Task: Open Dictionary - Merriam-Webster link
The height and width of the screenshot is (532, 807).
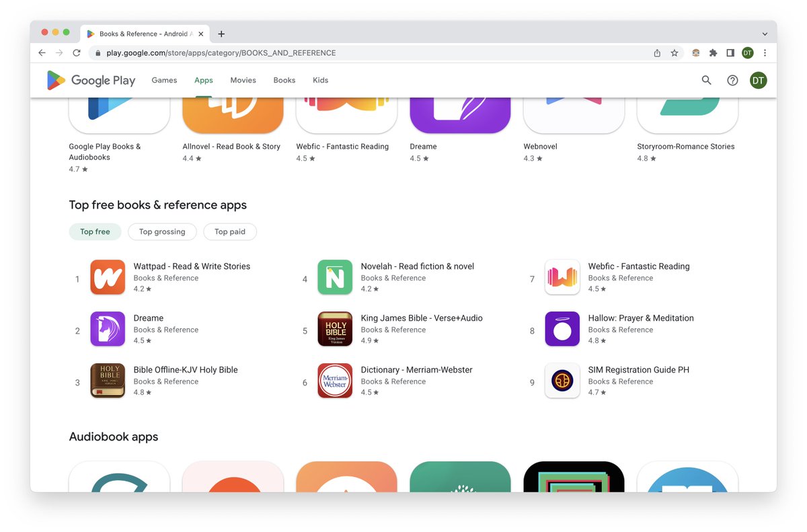Action: [x=416, y=370]
